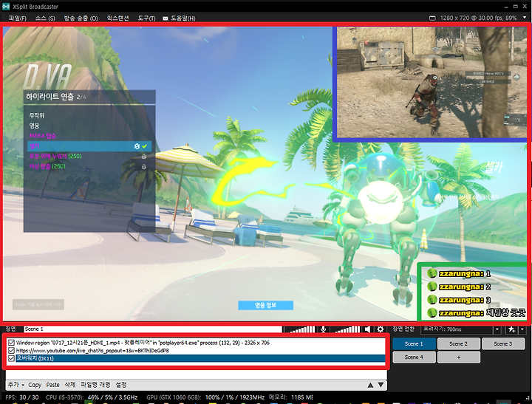Open the 파일(F) menu
Image resolution: width=532 pixels, height=404 pixels.
click(x=18, y=18)
